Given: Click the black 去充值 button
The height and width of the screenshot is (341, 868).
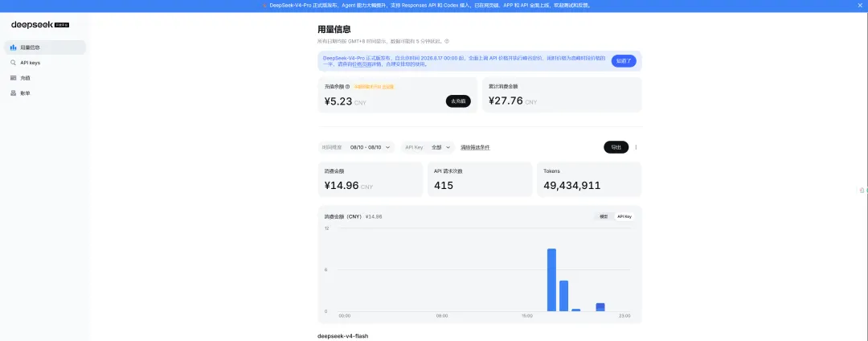Looking at the screenshot, I should pyautogui.click(x=458, y=101).
